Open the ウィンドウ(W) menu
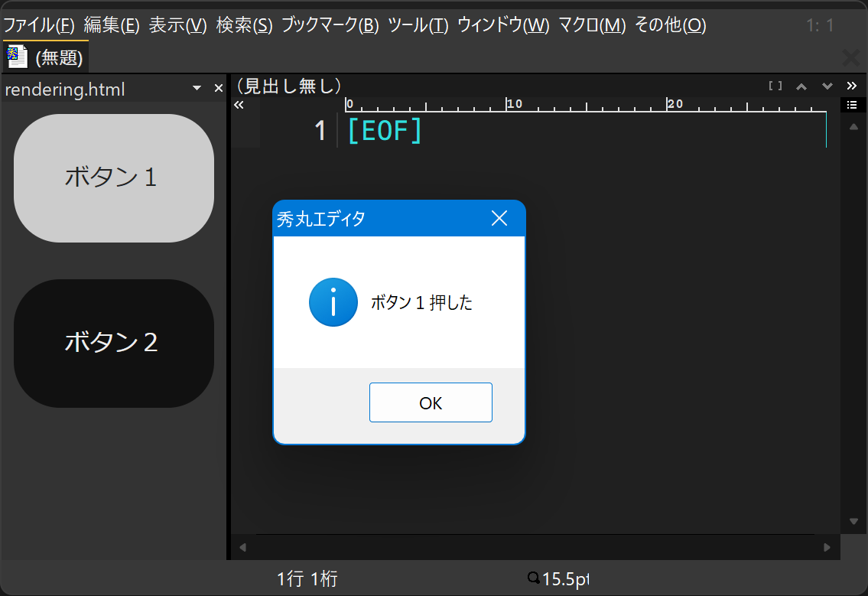 point(503,25)
